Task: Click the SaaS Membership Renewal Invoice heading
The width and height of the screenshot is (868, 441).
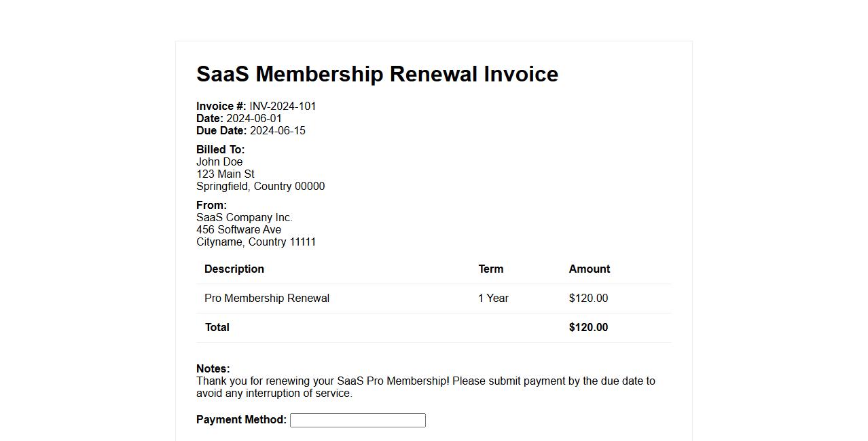Action: 377,74
